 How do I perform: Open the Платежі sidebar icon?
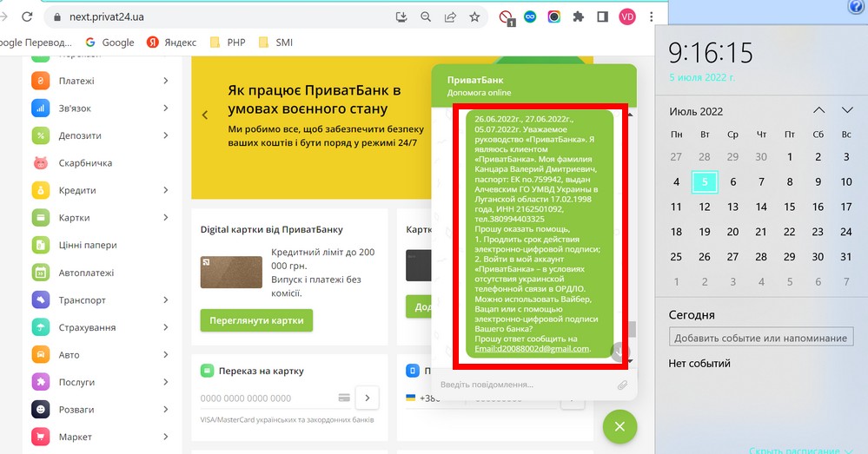coord(41,81)
